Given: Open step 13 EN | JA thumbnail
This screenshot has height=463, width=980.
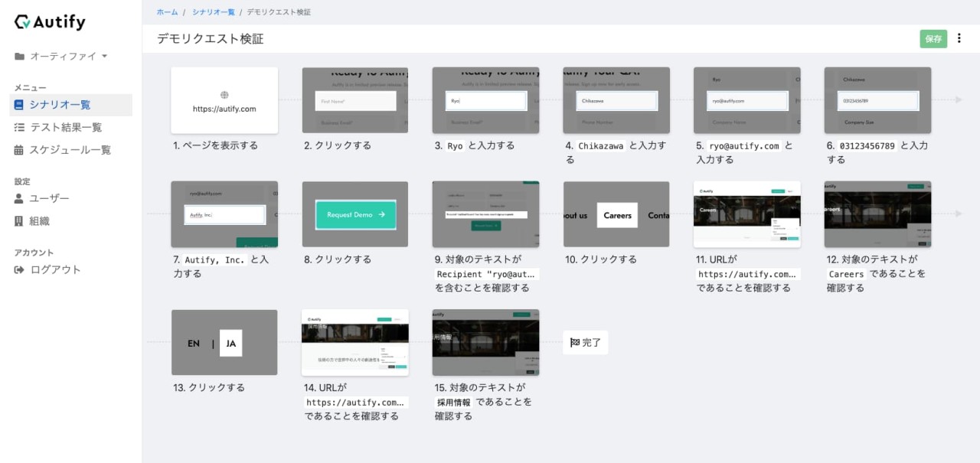Looking at the screenshot, I should tap(224, 343).
